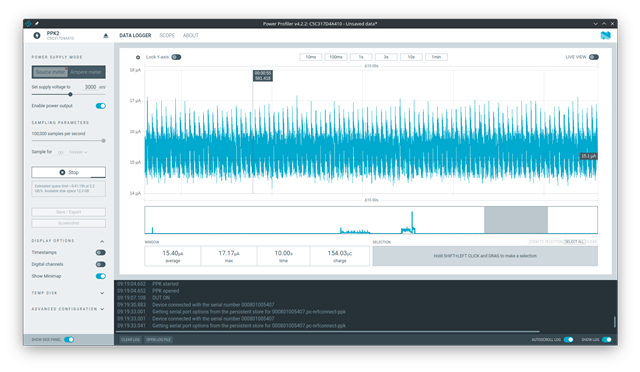640x372 pixels.
Task: Click the Save / Export button
Action: tap(69, 212)
